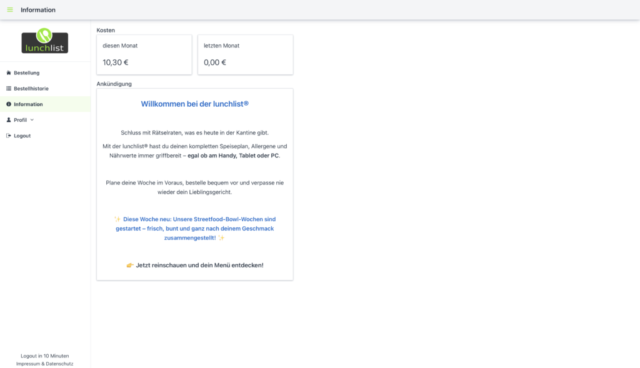Viewport: 640px width, 368px height.
Task: Click the 'Kosten' section label
Action: tap(106, 30)
